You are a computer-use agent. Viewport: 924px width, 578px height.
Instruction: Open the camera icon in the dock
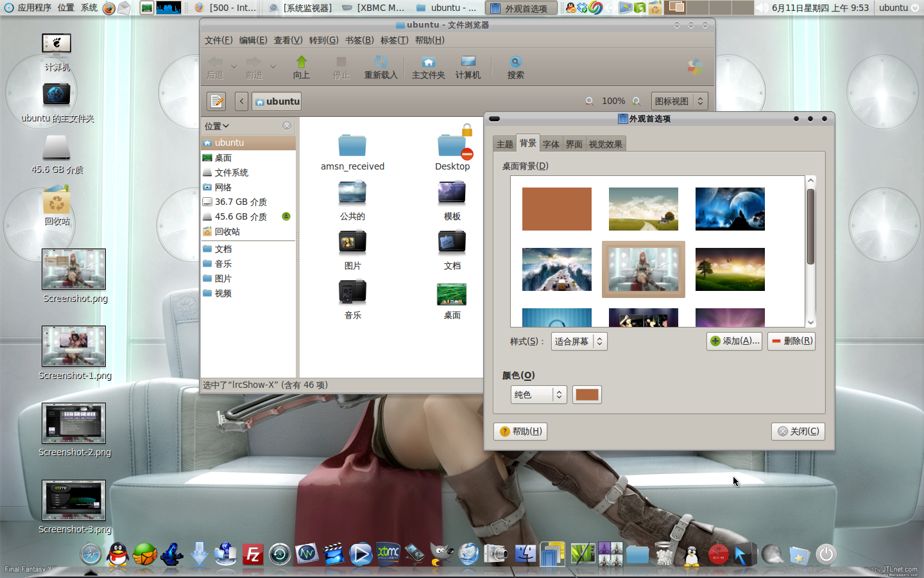click(495, 554)
